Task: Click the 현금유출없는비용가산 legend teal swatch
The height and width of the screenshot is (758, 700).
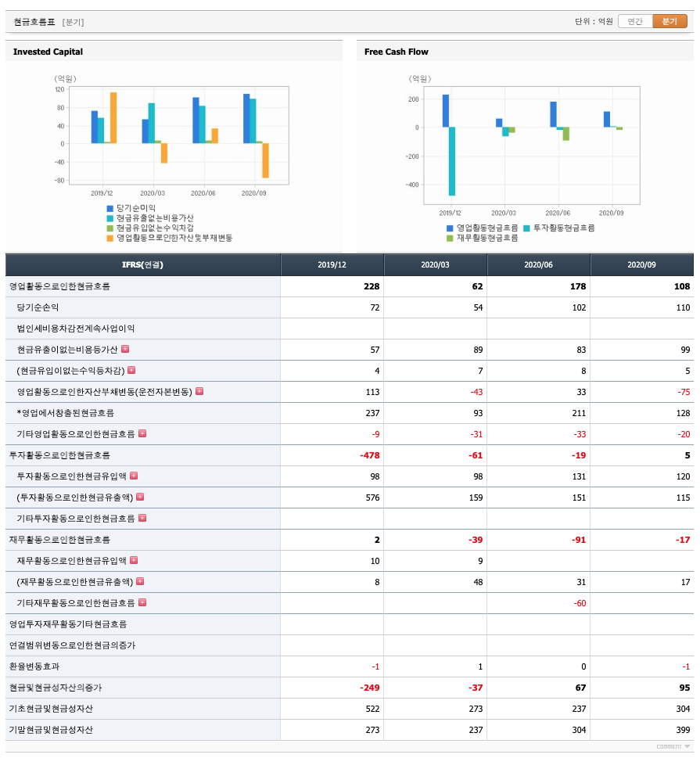Action: click(109, 218)
